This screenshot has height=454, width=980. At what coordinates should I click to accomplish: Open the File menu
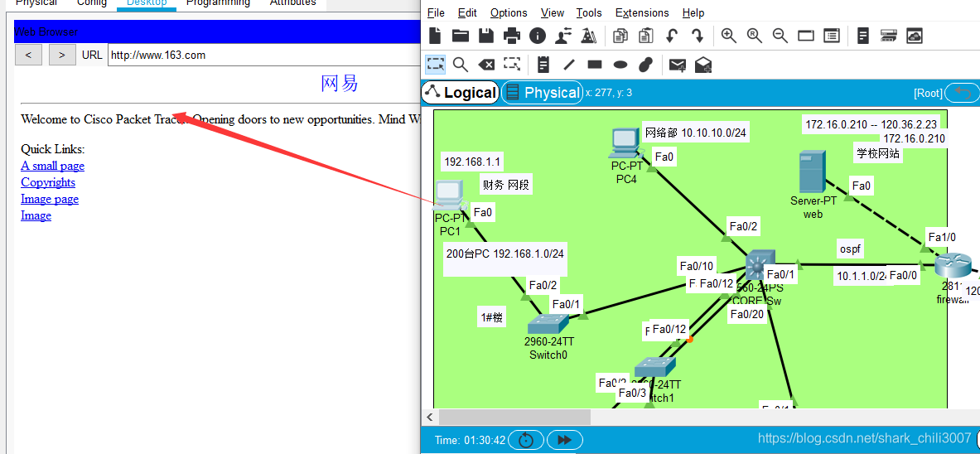tap(436, 12)
